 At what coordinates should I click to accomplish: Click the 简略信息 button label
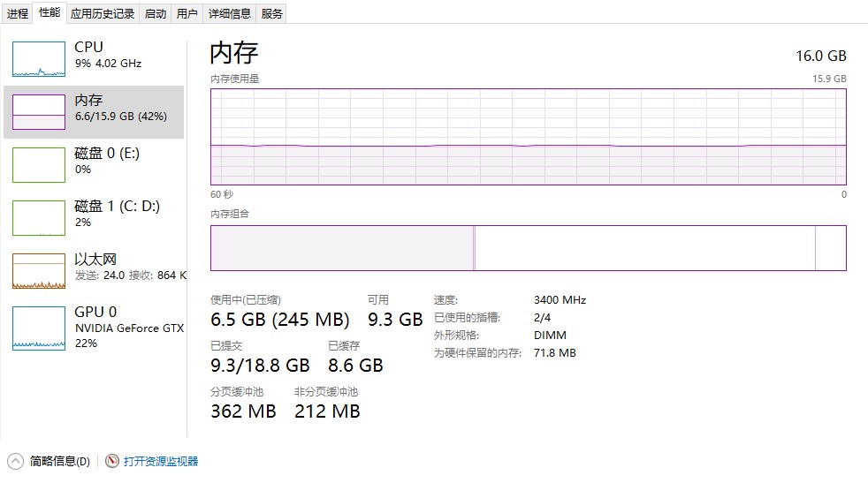coord(60,461)
